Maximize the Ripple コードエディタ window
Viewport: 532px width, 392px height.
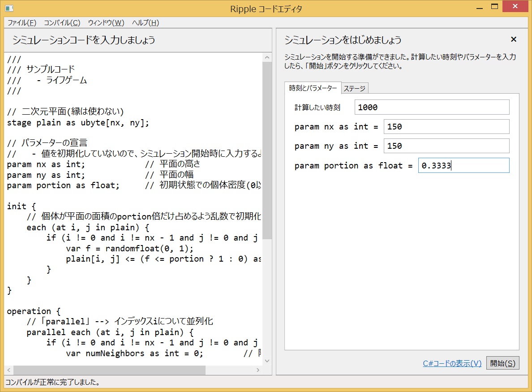[x=495, y=7]
